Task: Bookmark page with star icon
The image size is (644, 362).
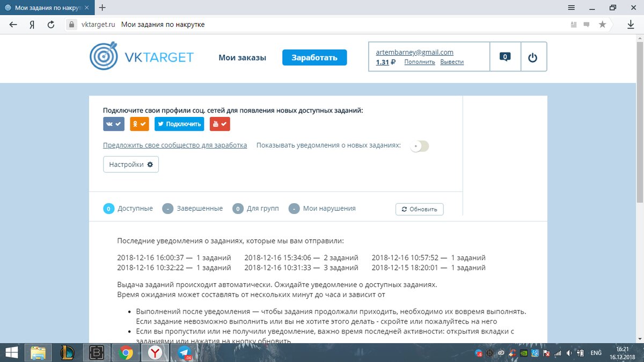Action: click(x=603, y=24)
